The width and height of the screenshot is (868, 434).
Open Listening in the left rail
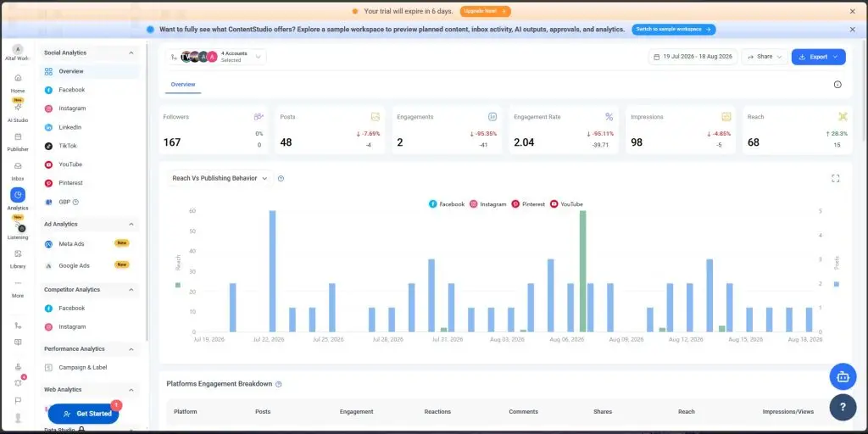coord(18,226)
